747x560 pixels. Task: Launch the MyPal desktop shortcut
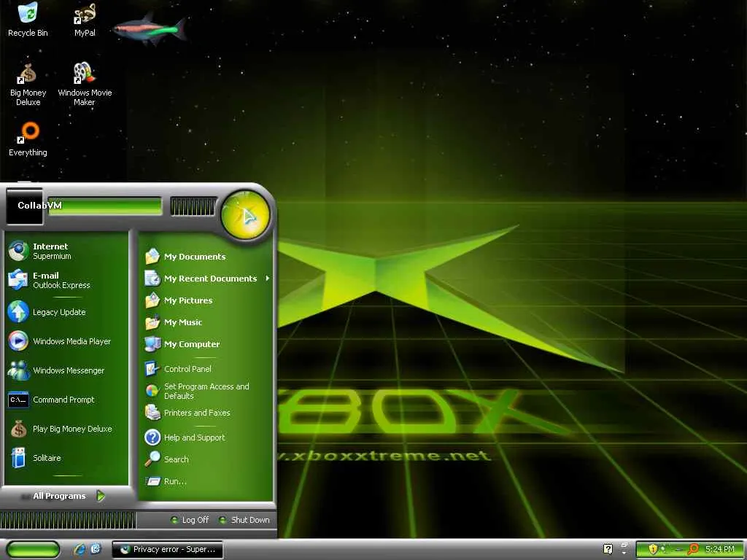point(85,20)
